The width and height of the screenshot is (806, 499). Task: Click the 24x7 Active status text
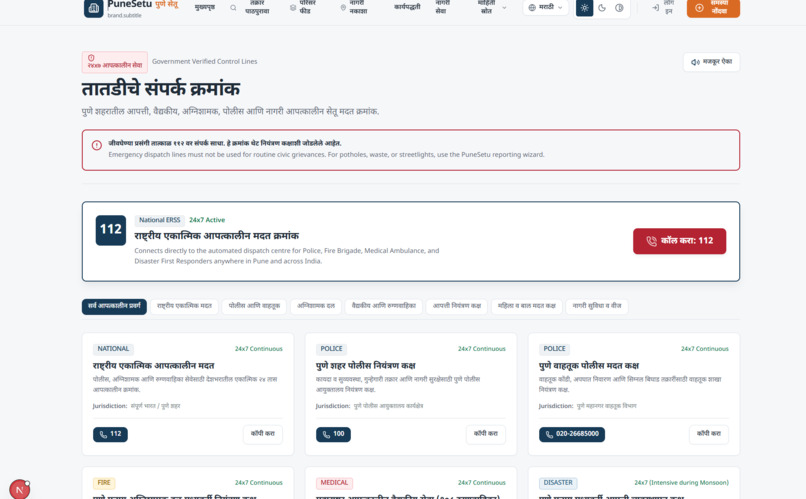[207, 220]
